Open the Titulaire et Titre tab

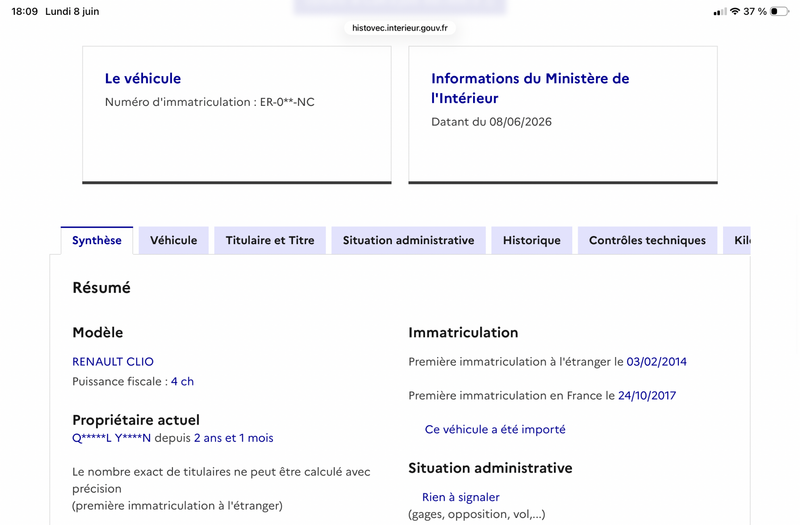[270, 240]
